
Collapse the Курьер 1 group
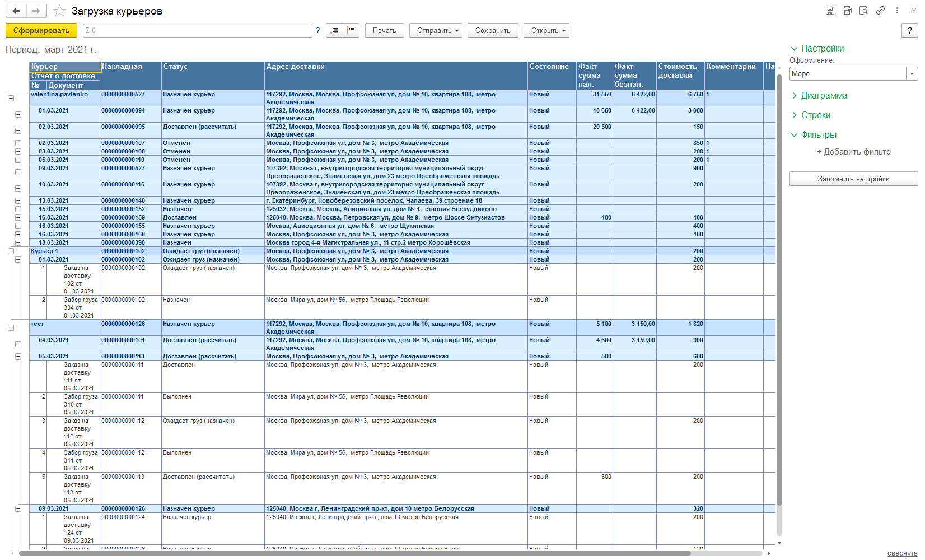click(11, 251)
